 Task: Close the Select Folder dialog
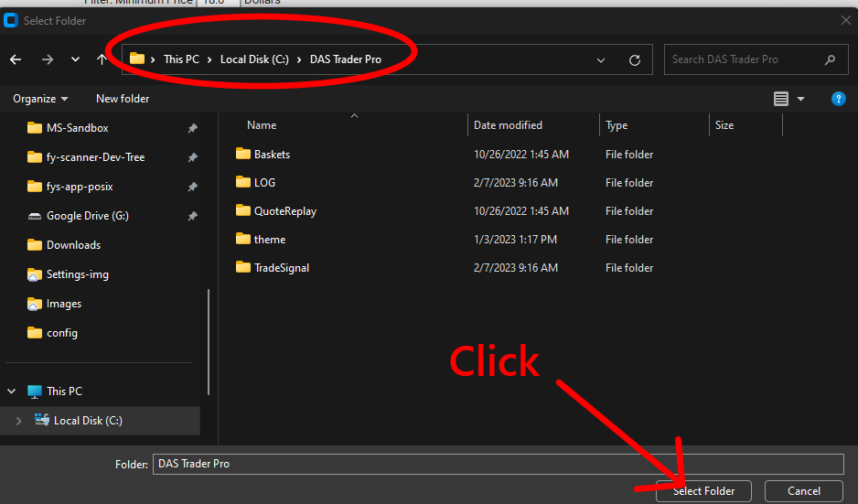coord(845,21)
